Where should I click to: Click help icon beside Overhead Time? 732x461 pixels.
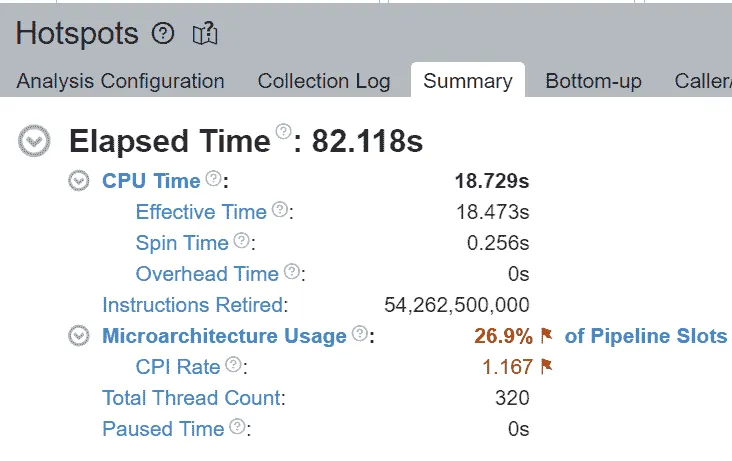(x=292, y=271)
